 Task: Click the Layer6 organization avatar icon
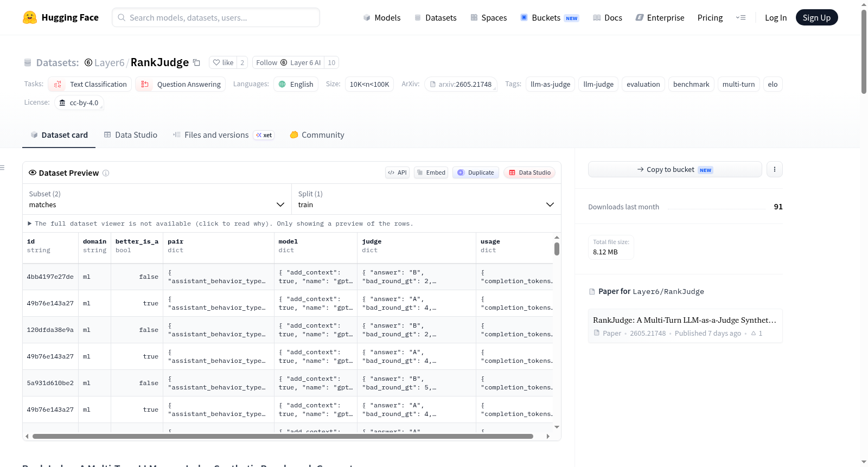tap(88, 62)
